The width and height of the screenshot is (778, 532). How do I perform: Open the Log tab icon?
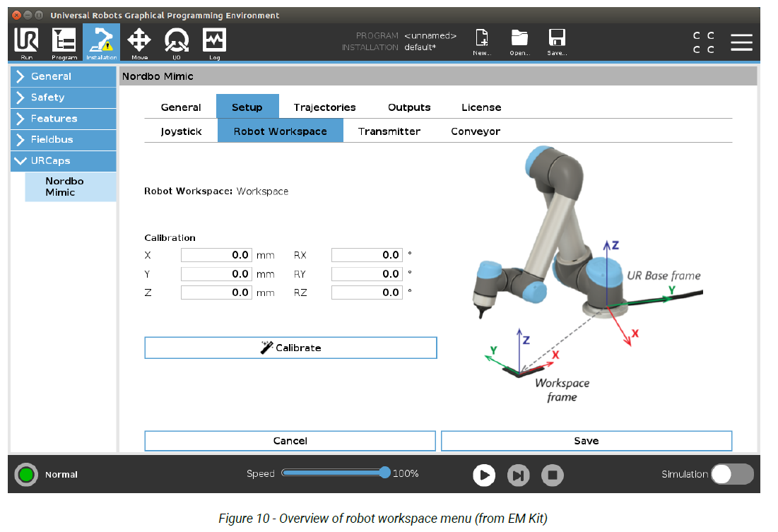pyautogui.click(x=214, y=42)
